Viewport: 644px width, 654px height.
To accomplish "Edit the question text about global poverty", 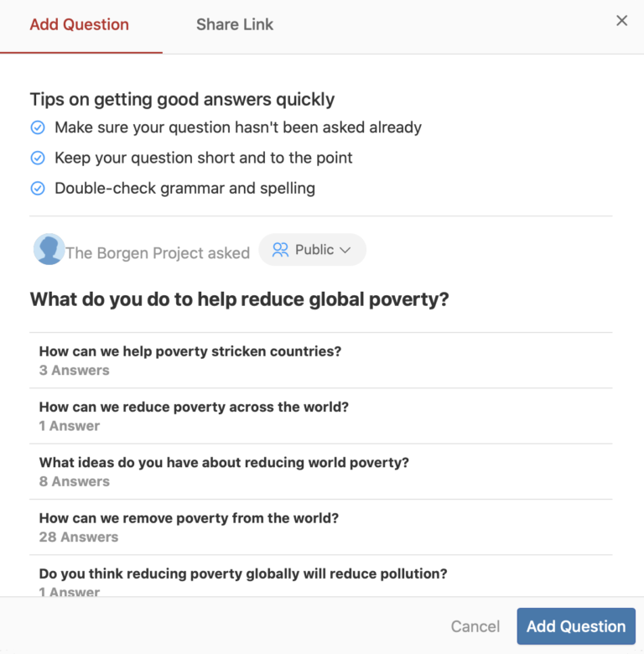I will 240,299.
